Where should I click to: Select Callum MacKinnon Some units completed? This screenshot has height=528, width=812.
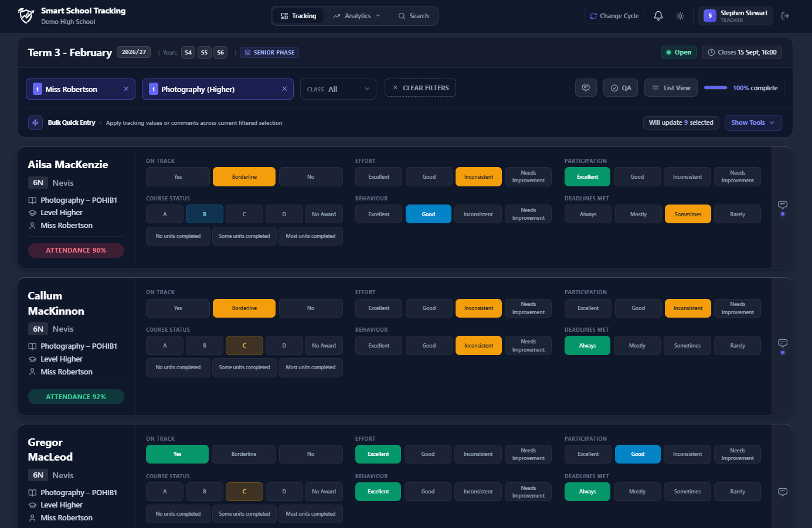244,367
